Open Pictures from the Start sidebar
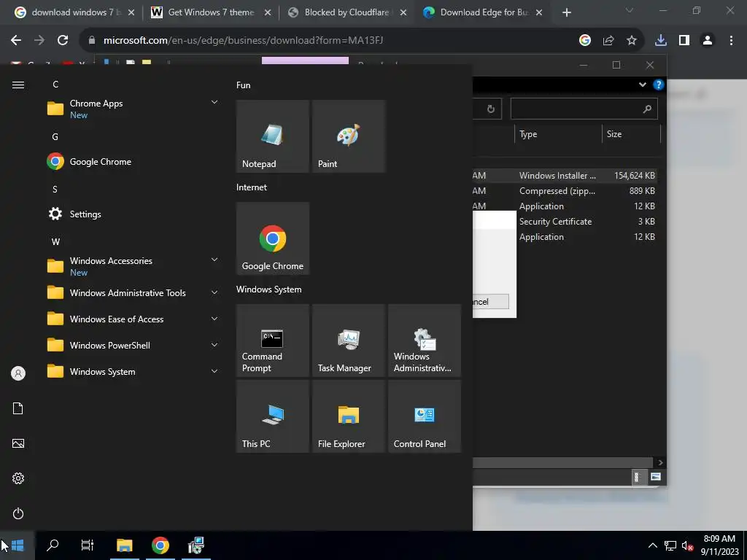Image resolution: width=747 pixels, height=560 pixels. (18, 443)
